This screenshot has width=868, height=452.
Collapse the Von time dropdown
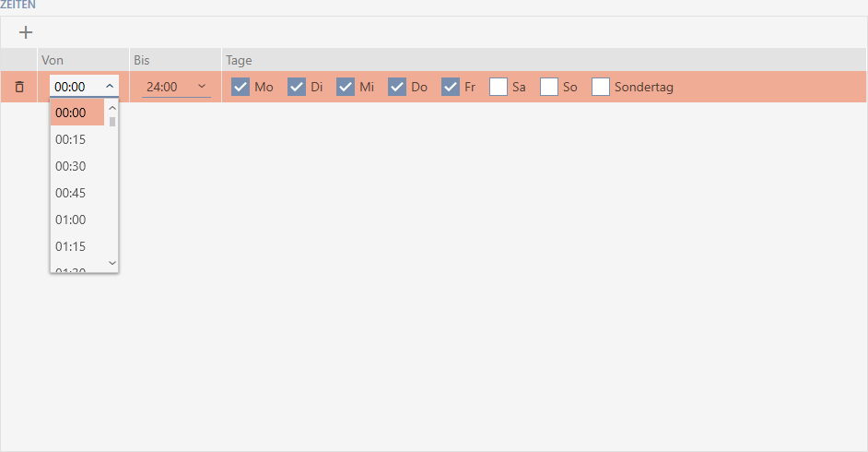click(x=110, y=87)
